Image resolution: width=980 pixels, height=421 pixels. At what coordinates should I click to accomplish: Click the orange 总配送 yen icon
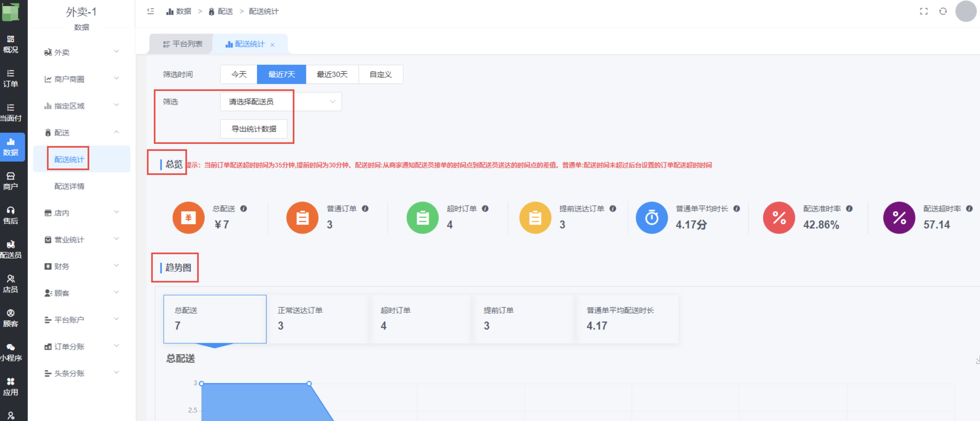click(x=188, y=218)
